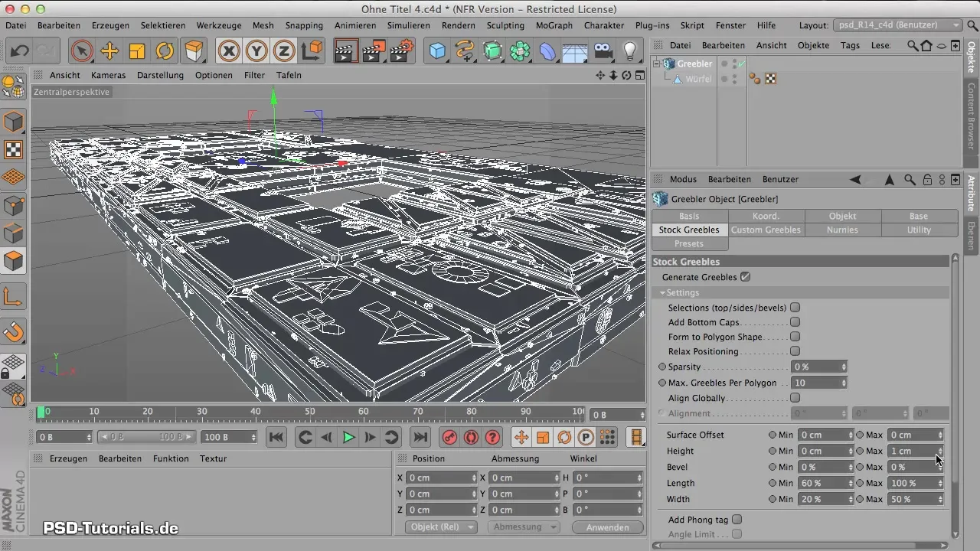Collapse the Greebler object tree
The height and width of the screenshot is (551, 980).
pyautogui.click(x=656, y=64)
